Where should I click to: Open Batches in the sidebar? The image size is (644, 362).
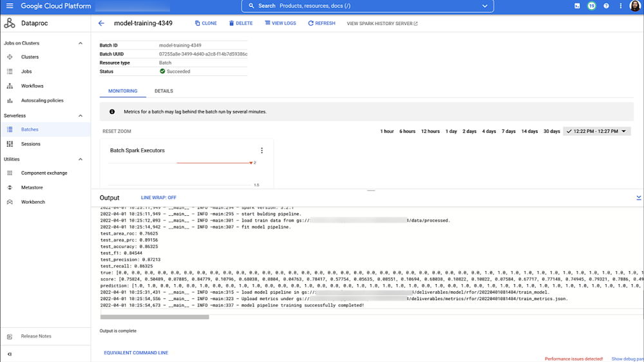pyautogui.click(x=30, y=129)
